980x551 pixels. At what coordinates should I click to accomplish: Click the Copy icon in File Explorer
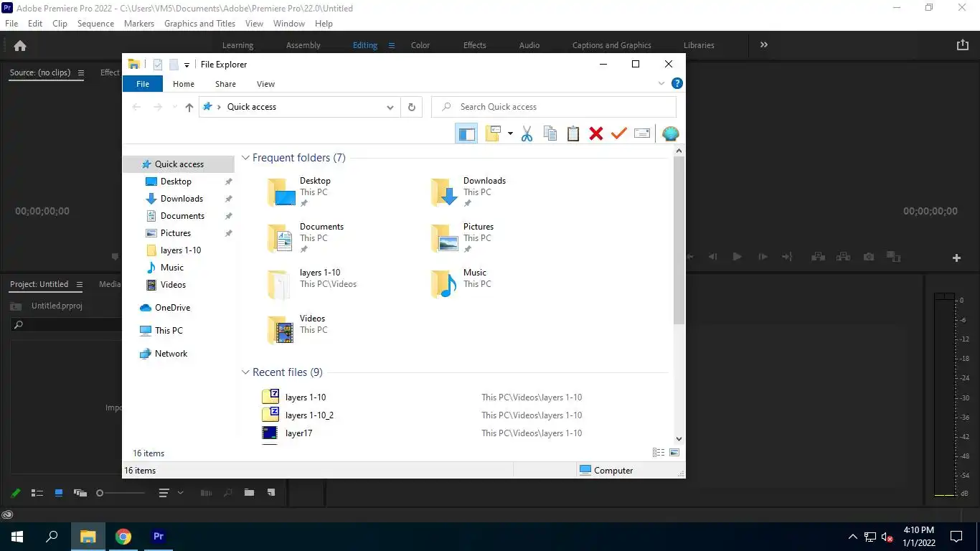pyautogui.click(x=550, y=133)
